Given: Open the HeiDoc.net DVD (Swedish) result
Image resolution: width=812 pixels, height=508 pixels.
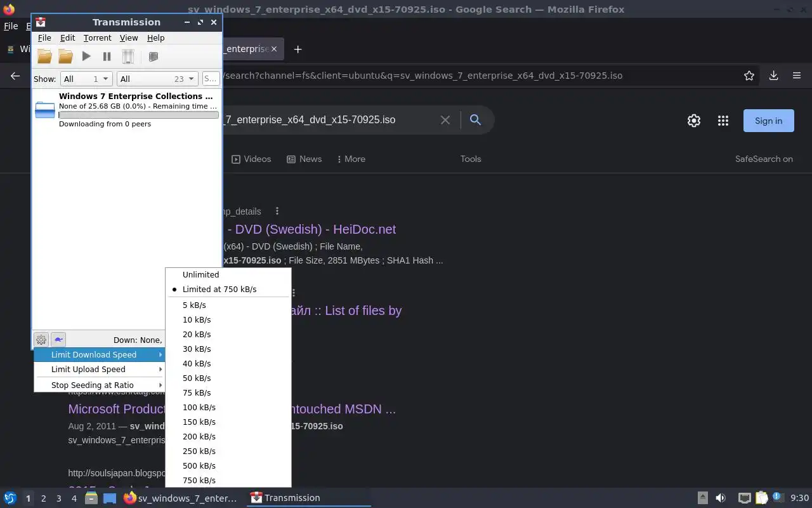Looking at the screenshot, I should [x=310, y=229].
